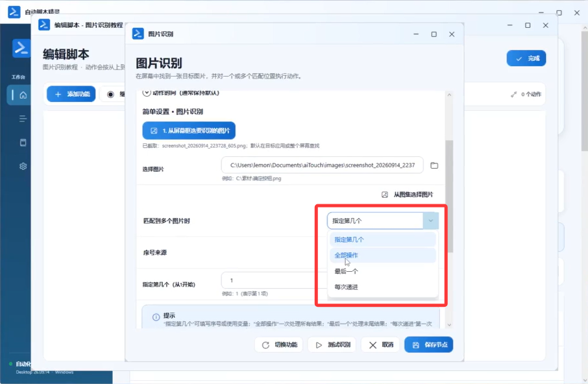The image size is (588, 384).
Task: Open the 匹配到多个图片时 dropdown arrow
Action: [x=431, y=221]
